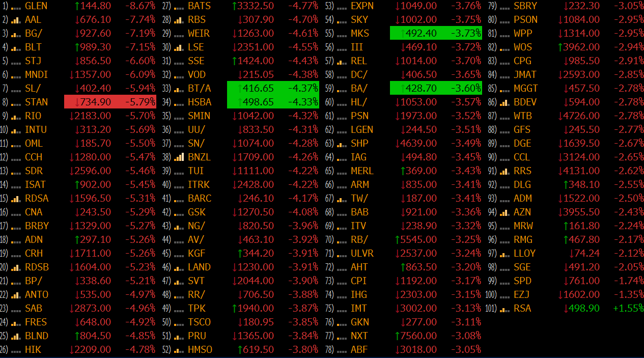Select the DGE ticker symbol
Screen dimensions: 644x358
522,143
